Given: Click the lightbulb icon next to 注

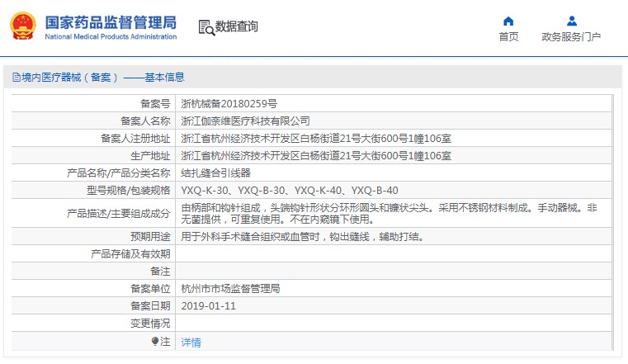Looking at the screenshot, I should click(155, 341).
